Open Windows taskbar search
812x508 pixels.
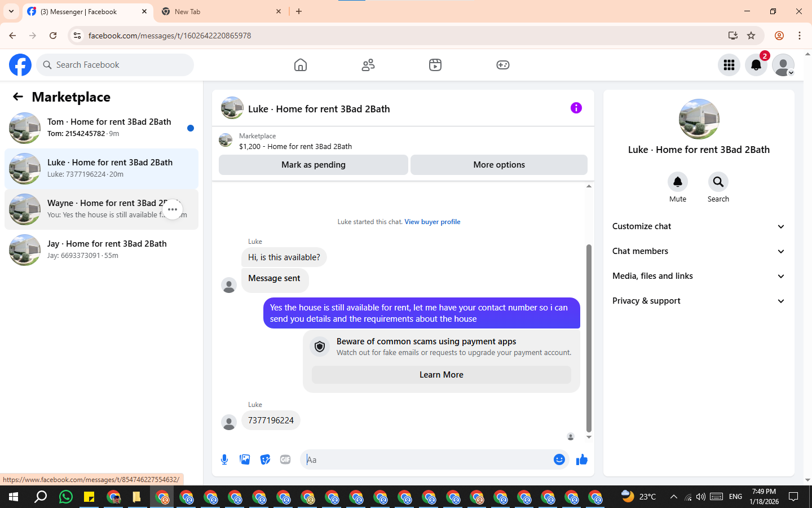point(41,497)
